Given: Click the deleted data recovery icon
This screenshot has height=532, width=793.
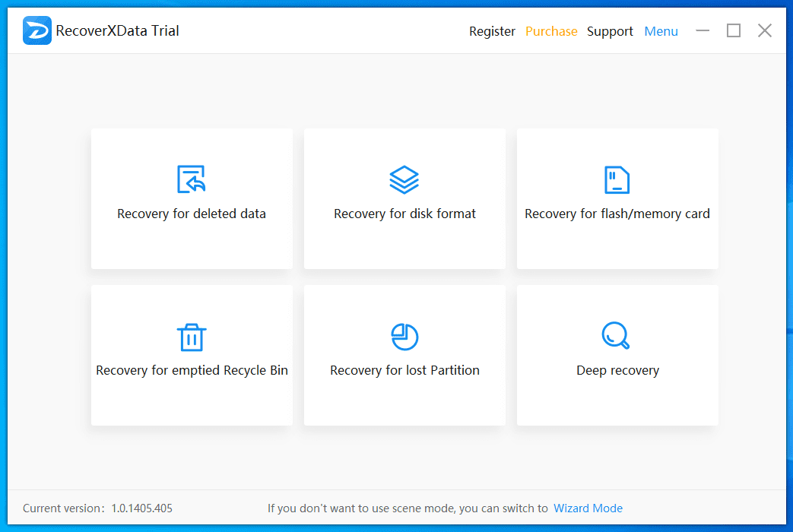Looking at the screenshot, I should [x=191, y=179].
